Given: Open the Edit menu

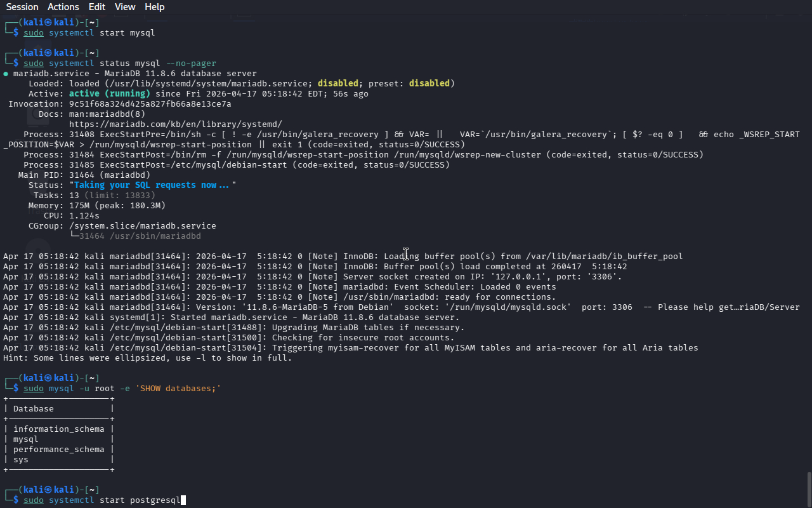Looking at the screenshot, I should (x=97, y=7).
